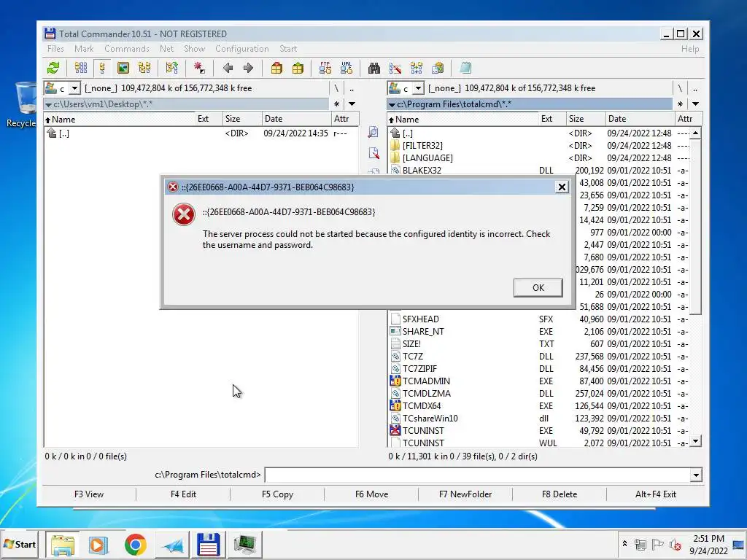Image resolution: width=747 pixels, height=560 pixels.
Task: Go to root with left panel backslash button
Action: pyautogui.click(x=336, y=88)
